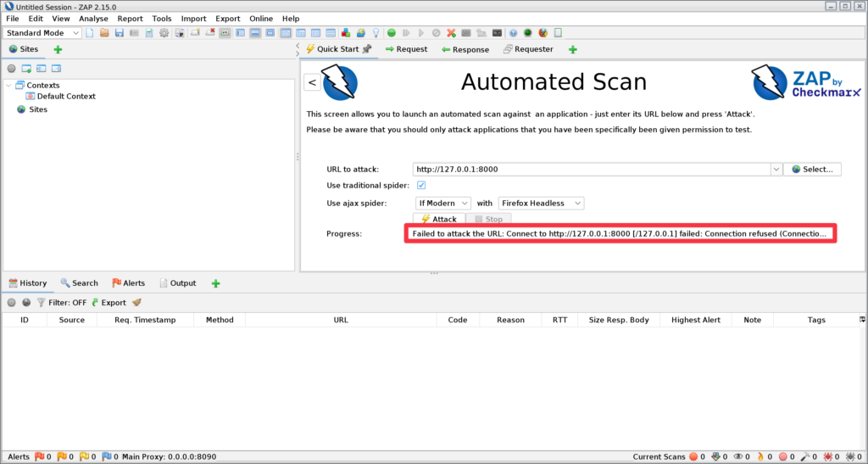This screenshot has height=464, width=868.
Task: Click the blue help icon in toolbar
Action: tap(513, 33)
